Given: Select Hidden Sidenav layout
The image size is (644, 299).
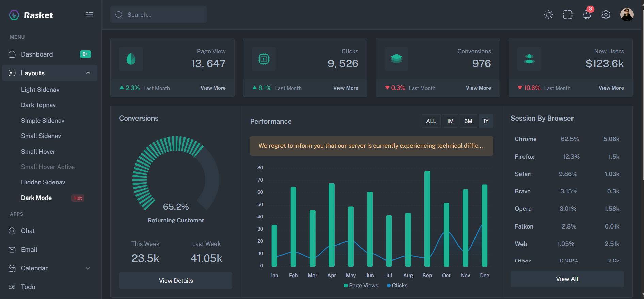Looking at the screenshot, I should click(x=43, y=182).
